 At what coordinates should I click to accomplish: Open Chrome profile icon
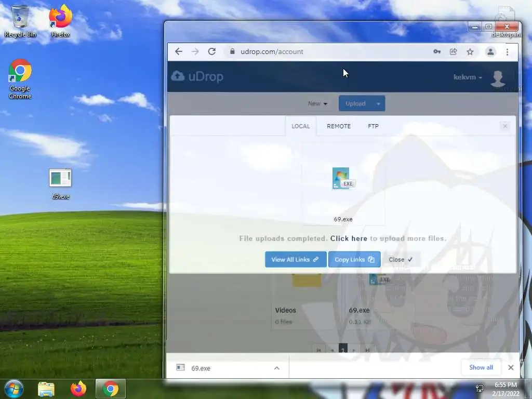pos(490,51)
